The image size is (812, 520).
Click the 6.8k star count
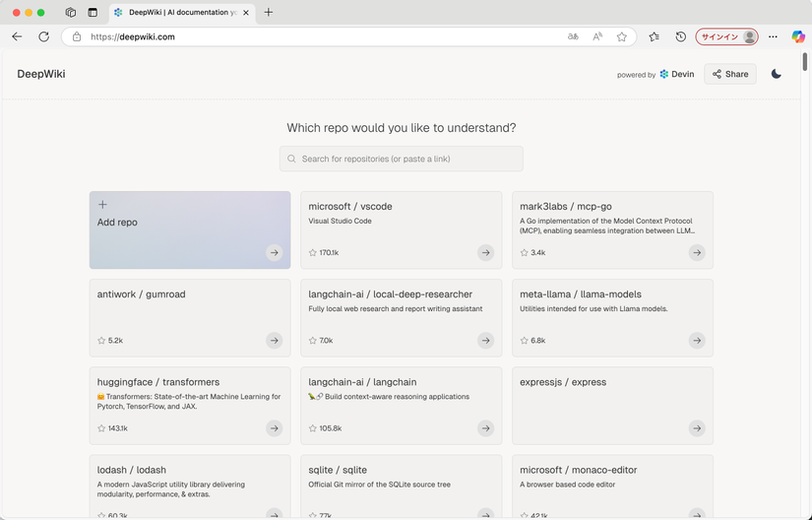pyautogui.click(x=538, y=341)
